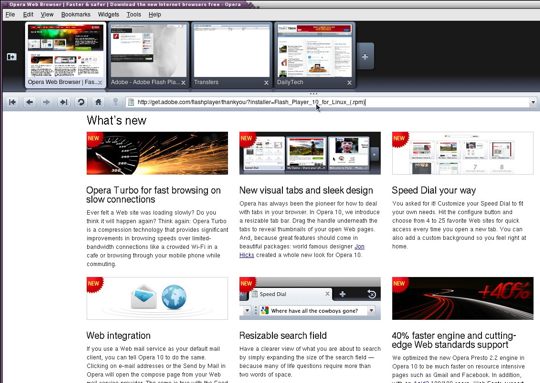Viewport: 540px width, 383px height.
Task: Click heading 'Resizable search field'
Action: [x=283, y=335]
